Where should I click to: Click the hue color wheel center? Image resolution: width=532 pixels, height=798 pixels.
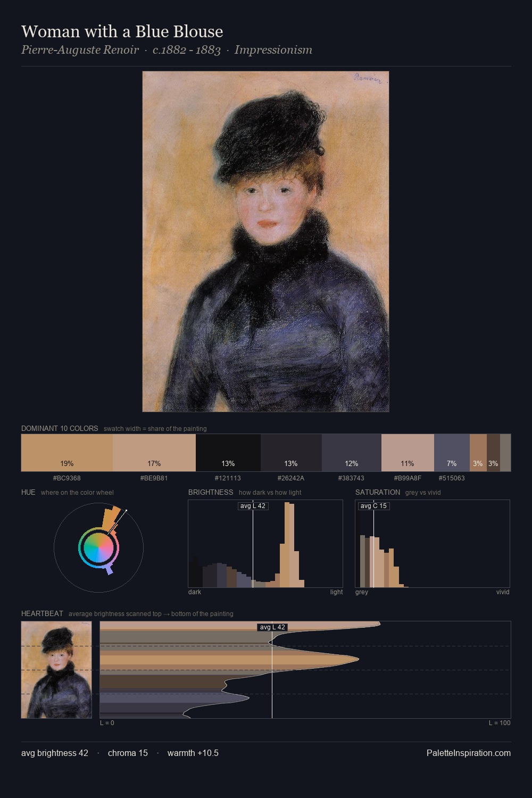coord(98,547)
